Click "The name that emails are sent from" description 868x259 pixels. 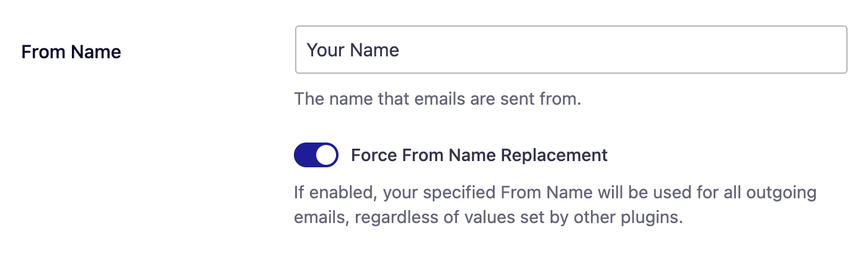pyautogui.click(x=438, y=99)
